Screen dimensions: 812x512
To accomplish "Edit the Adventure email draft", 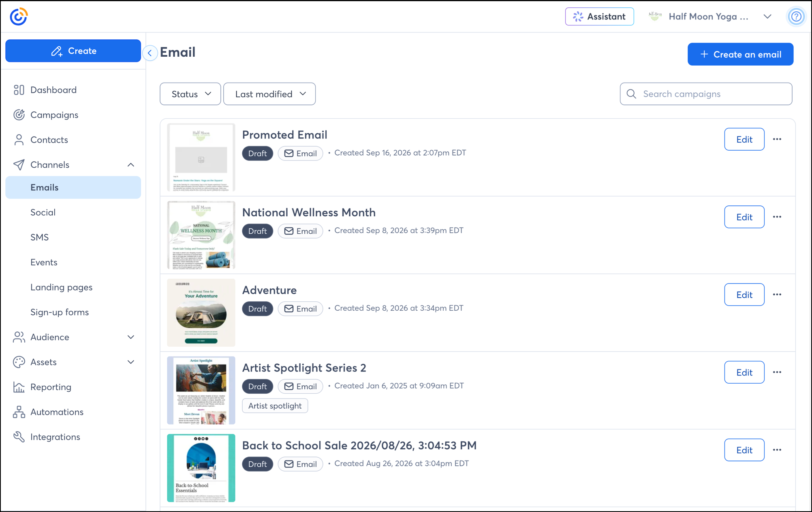I will (744, 294).
